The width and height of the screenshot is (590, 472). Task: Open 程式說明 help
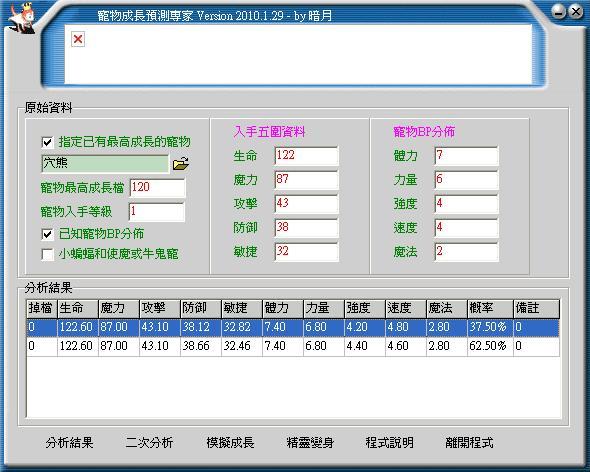coord(389,443)
